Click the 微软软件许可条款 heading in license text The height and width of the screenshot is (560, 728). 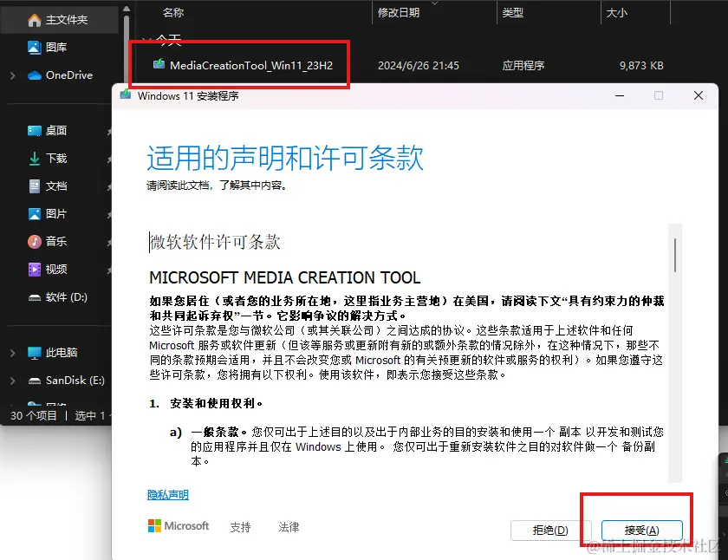[x=215, y=242]
